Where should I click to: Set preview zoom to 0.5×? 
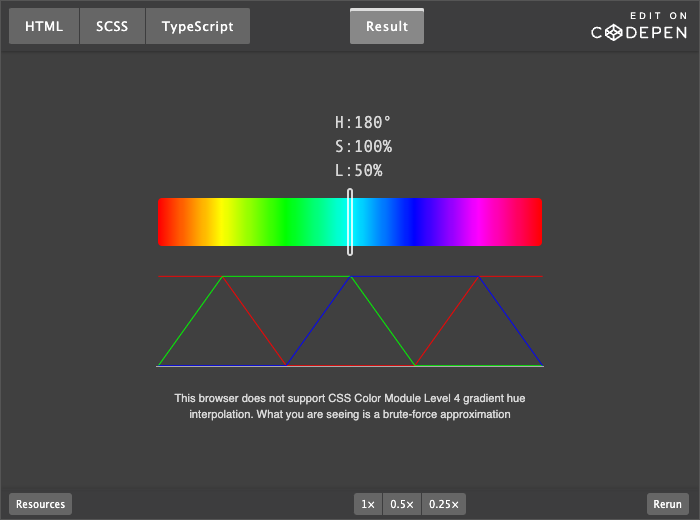pos(402,504)
